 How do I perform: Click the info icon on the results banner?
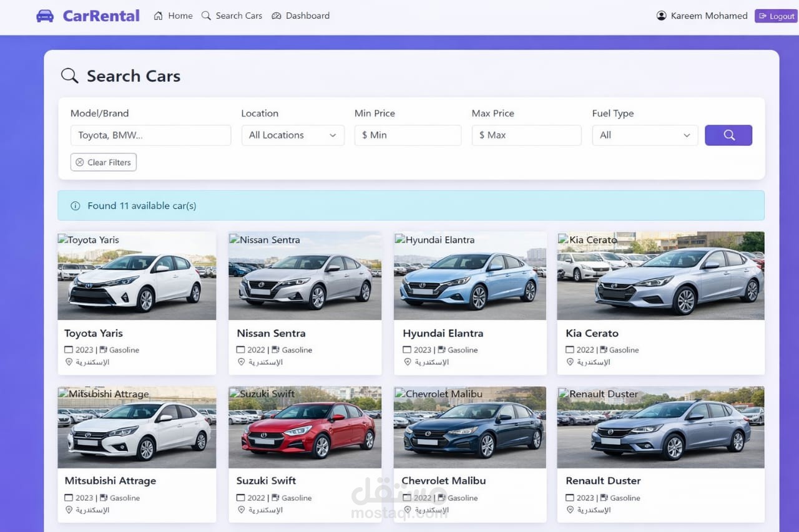coord(75,205)
